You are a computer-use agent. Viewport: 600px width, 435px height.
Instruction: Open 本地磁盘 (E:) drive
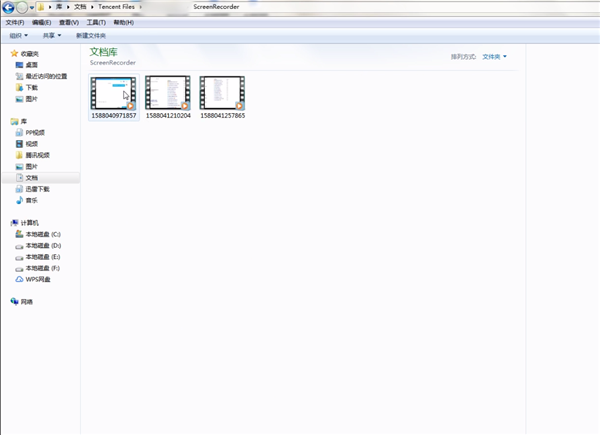38,257
